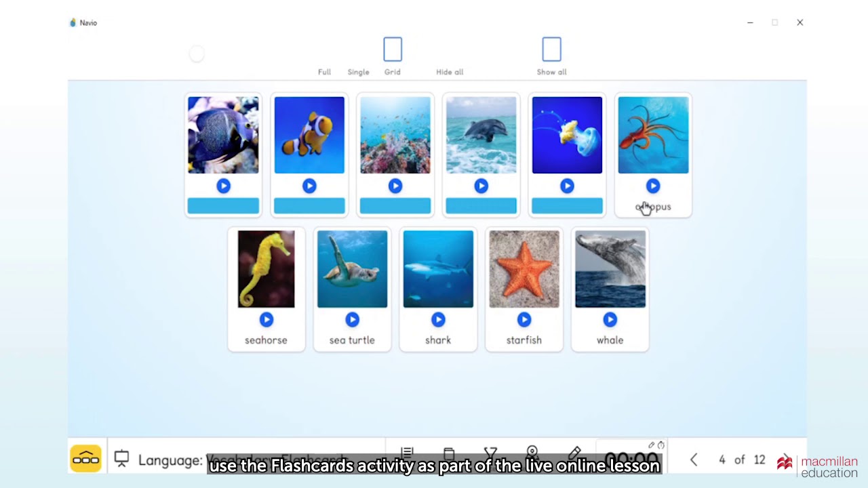This screenshot has height=488, width=868.
Task: Play the starfish pronunciation audio
Action: pos(524,319)
